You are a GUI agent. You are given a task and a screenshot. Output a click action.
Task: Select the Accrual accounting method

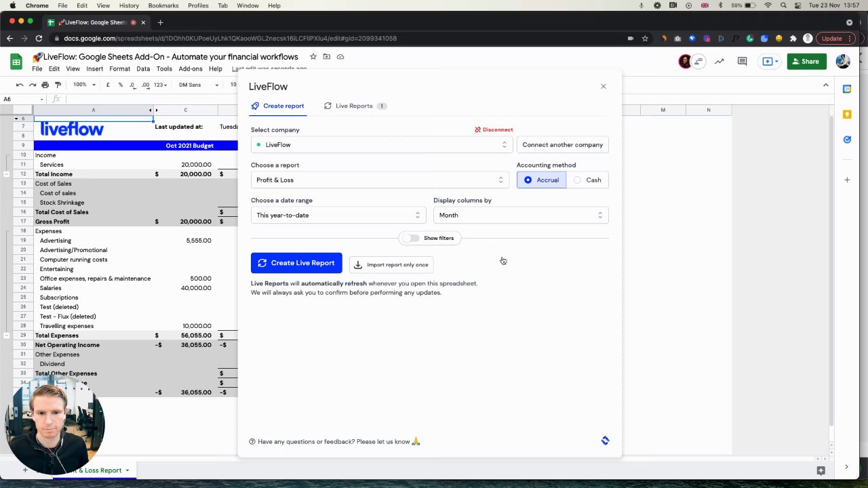[541, 180]
